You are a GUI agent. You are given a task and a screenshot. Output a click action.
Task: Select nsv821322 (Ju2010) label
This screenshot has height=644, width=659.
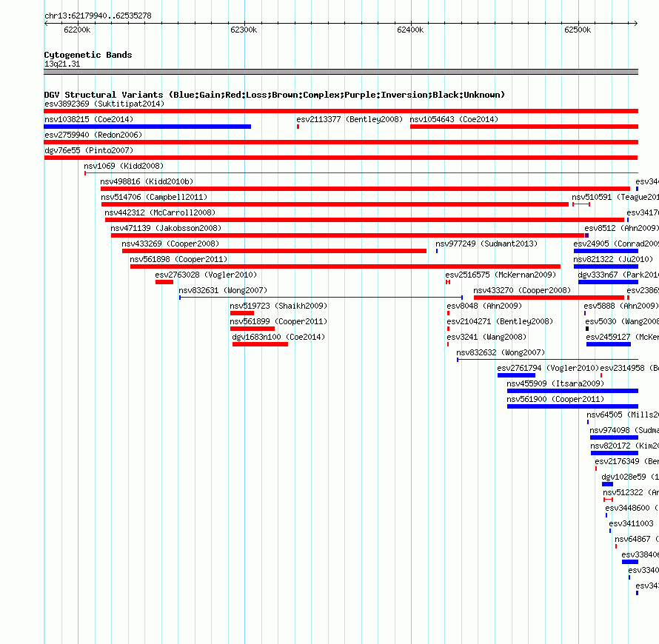point(613,259)
